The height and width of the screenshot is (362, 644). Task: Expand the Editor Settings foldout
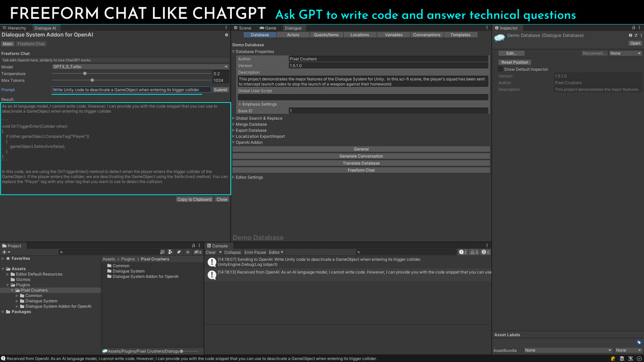234,178
